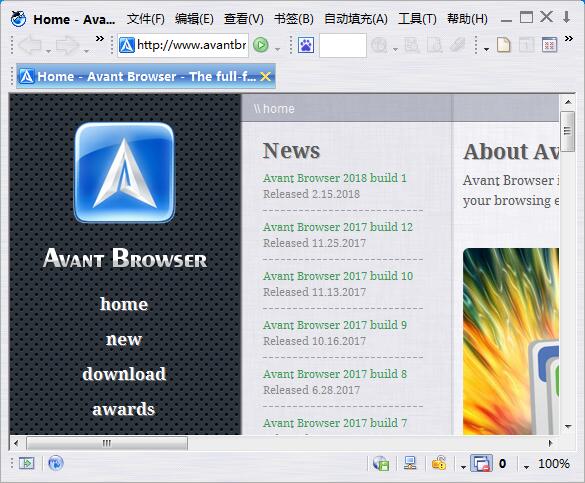Image resolution: width=585 pixels, height=483 pixels.
Task: Click the large Avant Browser logo
Action: pyautogui.click(x=125, y=173)
